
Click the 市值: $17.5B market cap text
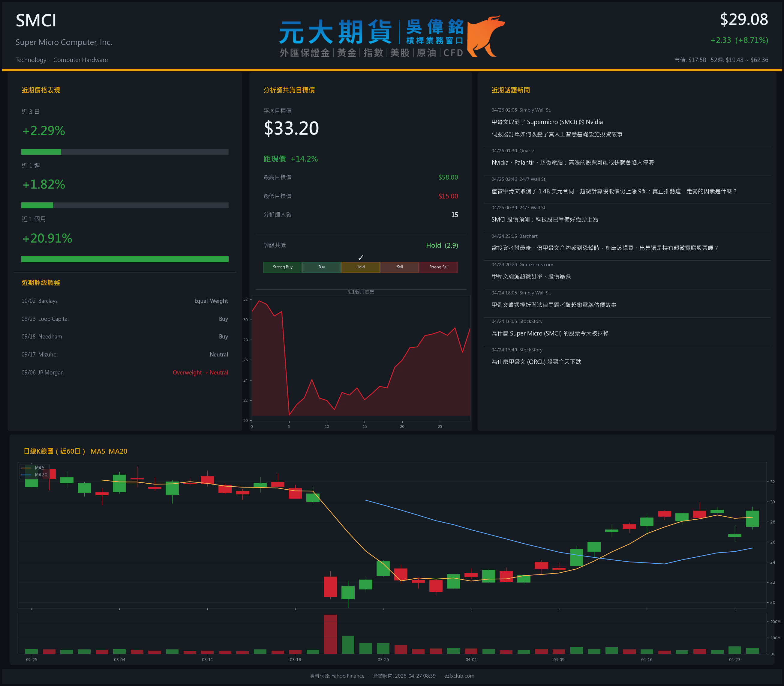coord(690,60)
